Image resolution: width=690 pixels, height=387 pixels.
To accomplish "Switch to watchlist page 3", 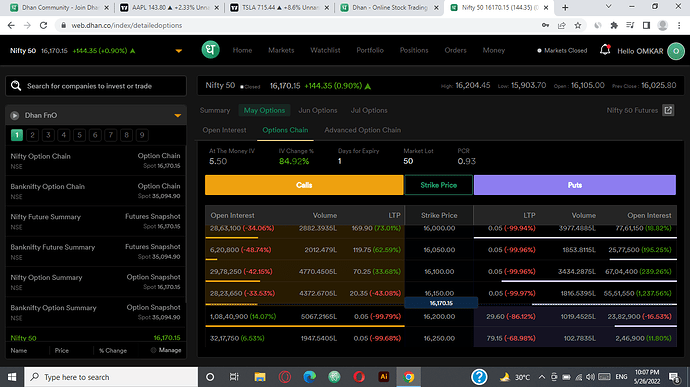I will 48,135.
